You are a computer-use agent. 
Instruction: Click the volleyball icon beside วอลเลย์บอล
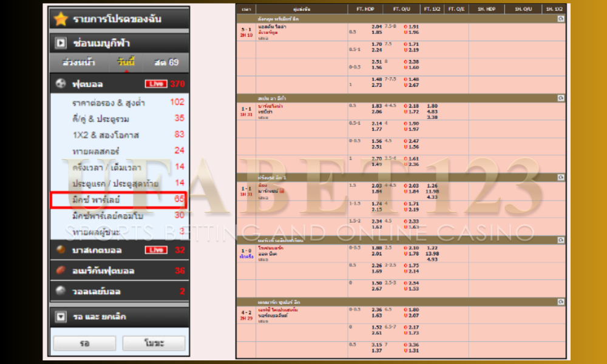tap(61, 291)
